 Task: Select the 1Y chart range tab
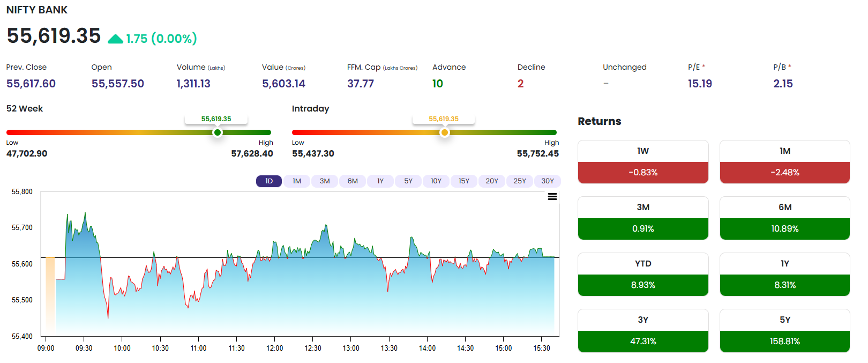tap(380, 181)
